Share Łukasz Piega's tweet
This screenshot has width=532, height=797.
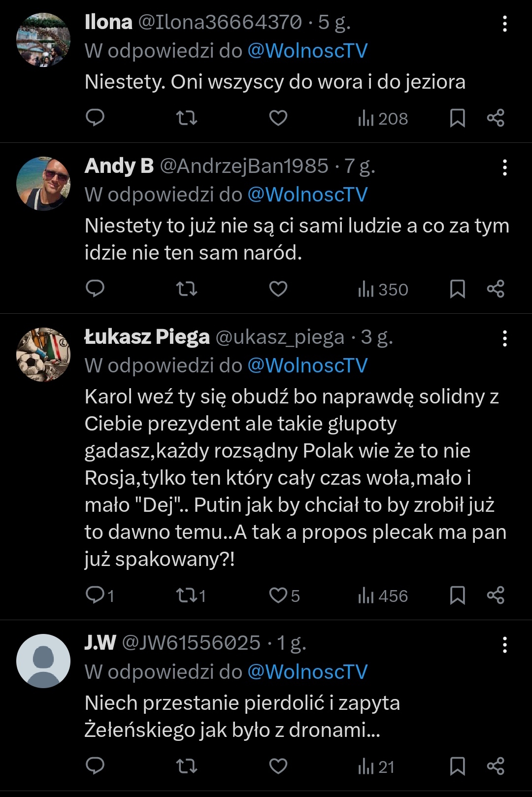(x=496, y=595)
